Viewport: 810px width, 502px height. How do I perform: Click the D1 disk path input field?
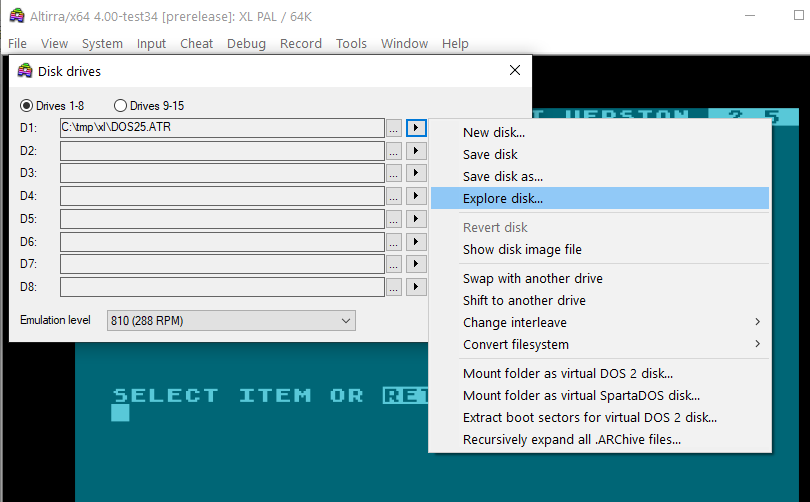tap(222, 128)
